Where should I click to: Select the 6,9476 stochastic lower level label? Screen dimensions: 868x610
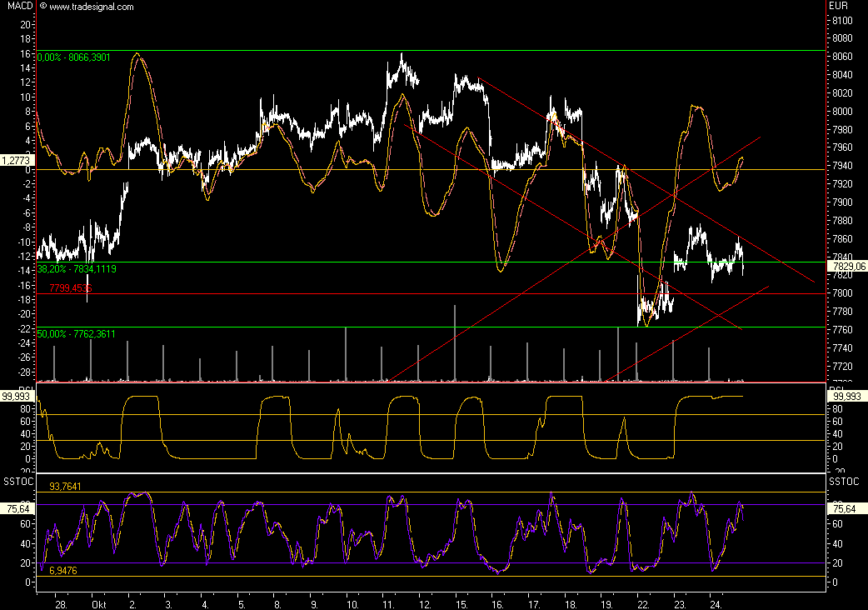[x=63, y=570]
